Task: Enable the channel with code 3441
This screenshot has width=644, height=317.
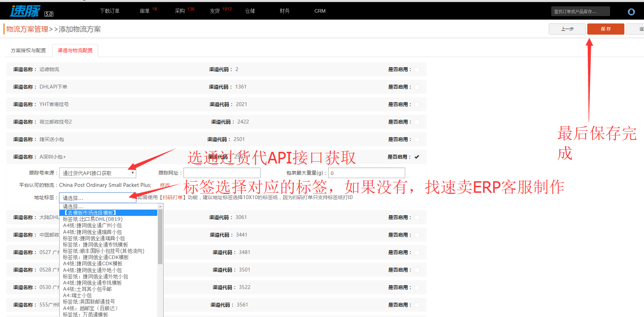Action: 417,235
